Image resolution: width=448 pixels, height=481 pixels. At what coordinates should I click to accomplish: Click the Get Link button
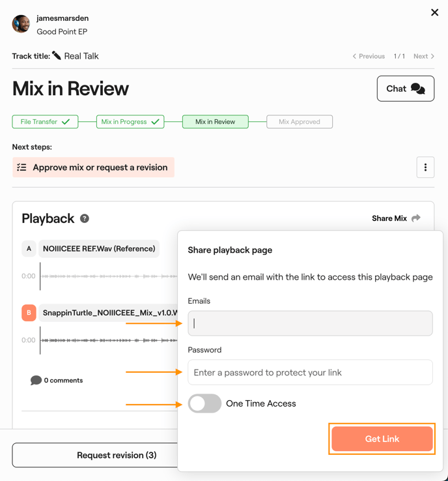tap(382, 439)
